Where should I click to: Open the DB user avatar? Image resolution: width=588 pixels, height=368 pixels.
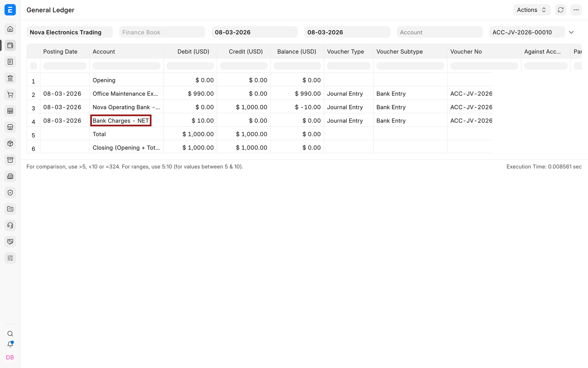point(10,357)
